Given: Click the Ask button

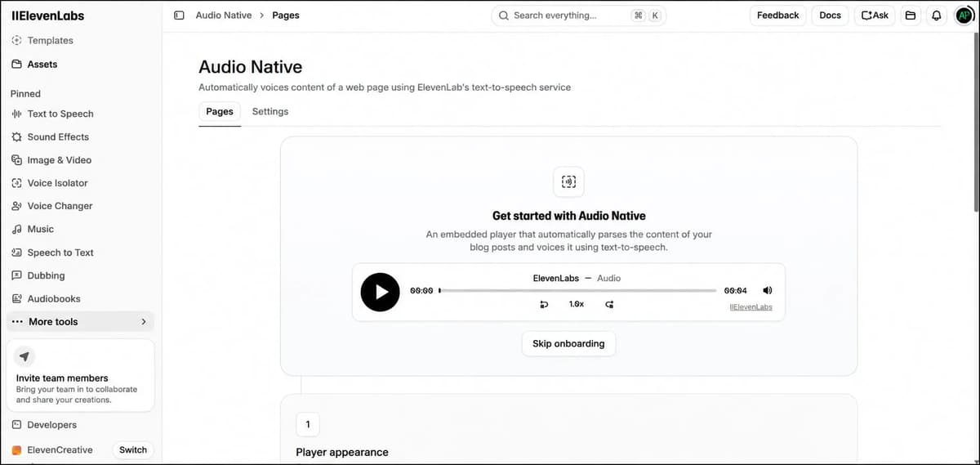Looking at the screenshot, I should coord(875,16).
